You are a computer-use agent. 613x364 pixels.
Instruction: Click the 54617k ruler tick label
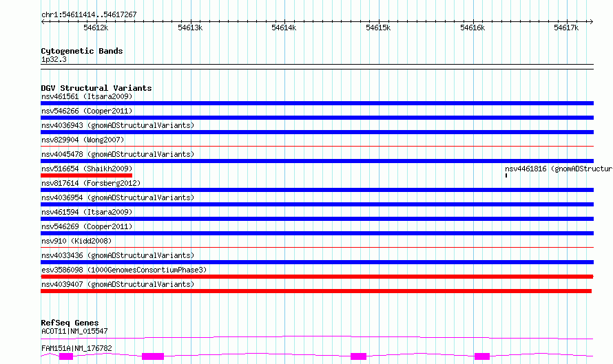566,28
